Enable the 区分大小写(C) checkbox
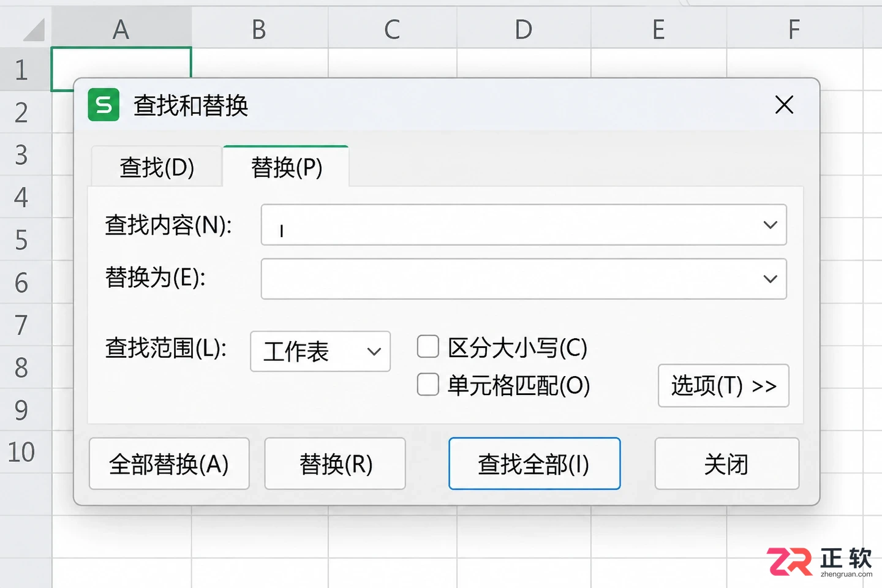882x588 pixels. 428,346
